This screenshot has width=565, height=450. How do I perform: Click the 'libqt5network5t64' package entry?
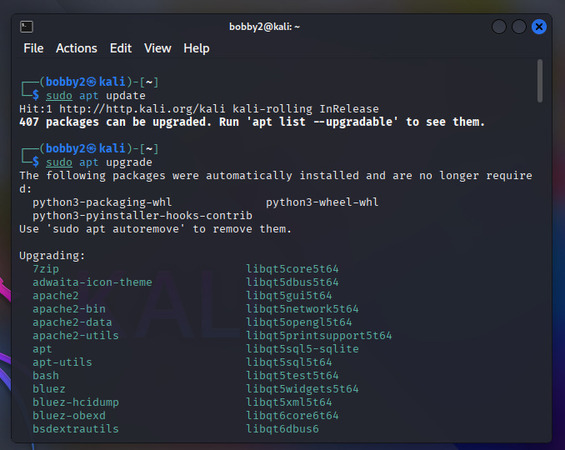pyautogui.click(x=302, y=309)
